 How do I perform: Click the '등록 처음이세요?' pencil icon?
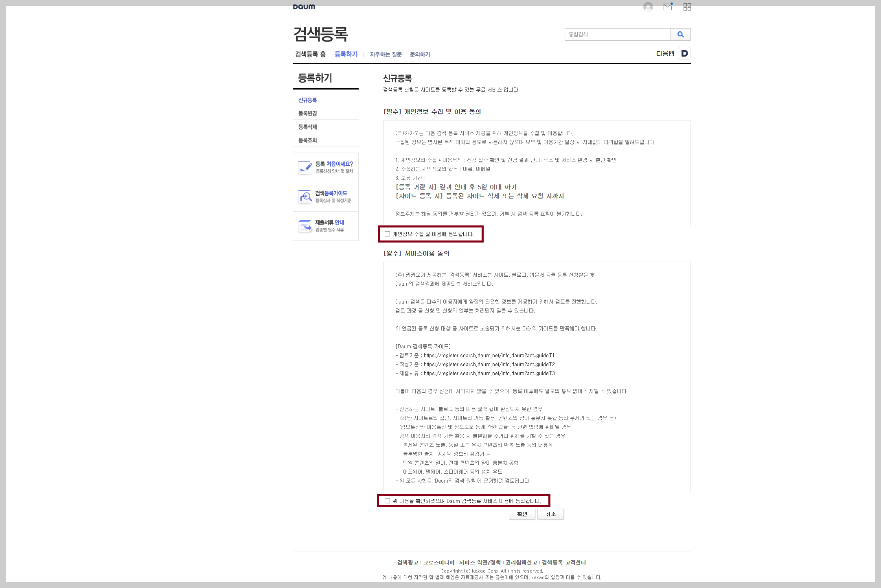pos(305,167)
